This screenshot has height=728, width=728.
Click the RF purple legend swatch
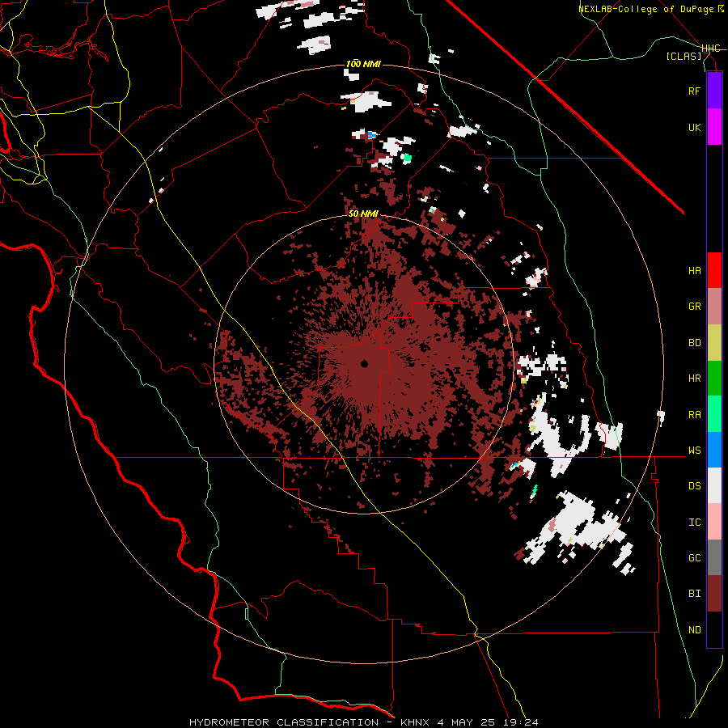(x=714, y=91)
